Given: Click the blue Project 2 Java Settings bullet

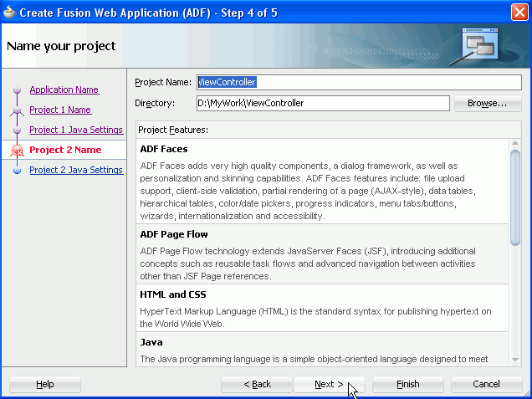Looking at the screenshot, I should point(18,171).
